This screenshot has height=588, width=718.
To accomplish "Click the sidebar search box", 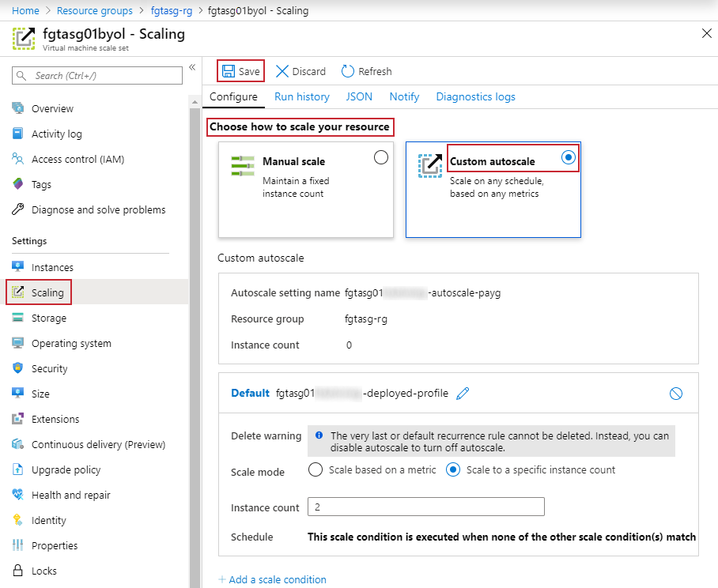I will 96,75.
